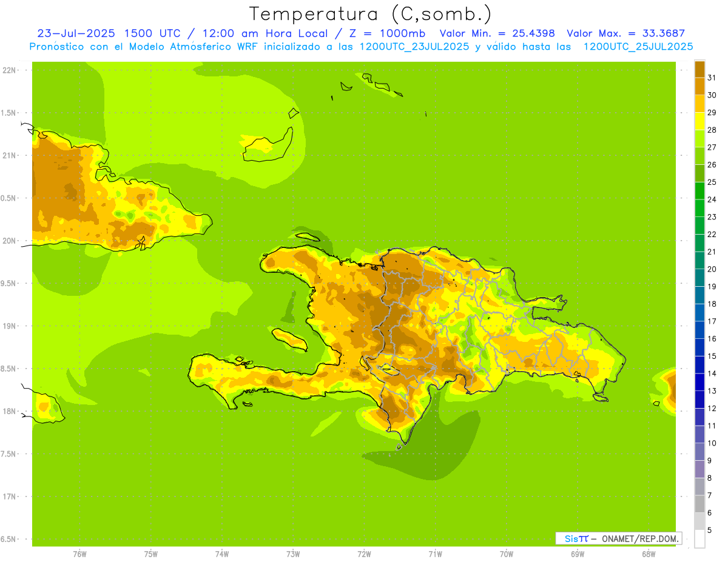Viewport: 728px width, 562px height.
Task: Click the 18N latitude axis label
Action: [x=9, y=411]
